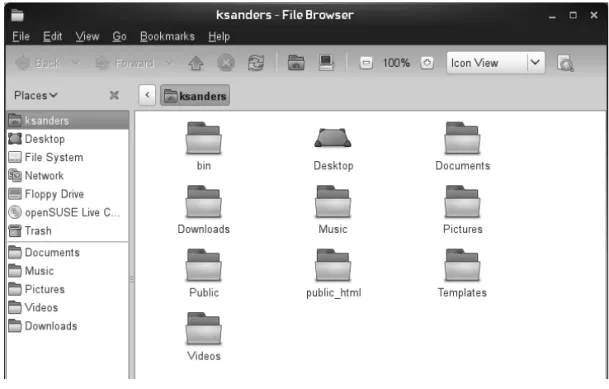Image resolution: width=609 pixels, height=389 pixels.
Task: Stop loading with the X toolbar icon
Action: coord(226,63)
